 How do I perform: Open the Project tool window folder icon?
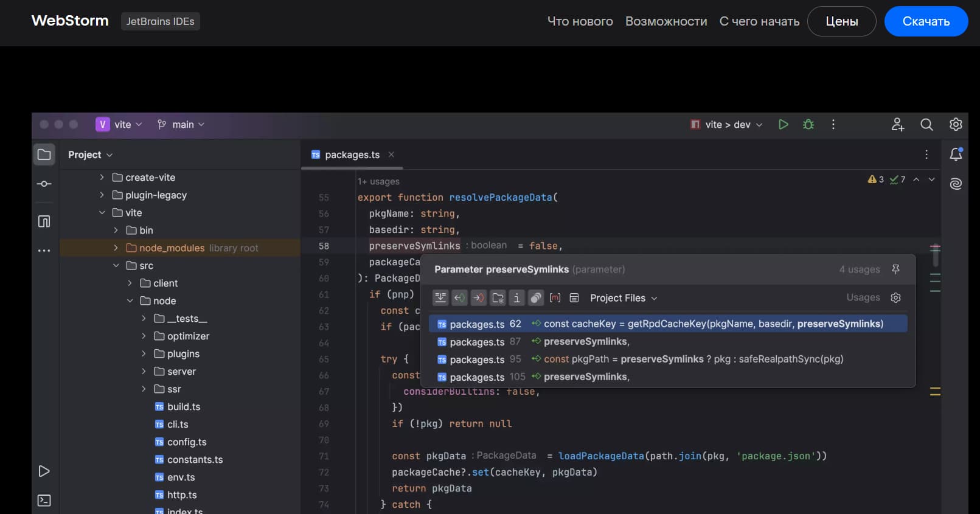(44, 155)
